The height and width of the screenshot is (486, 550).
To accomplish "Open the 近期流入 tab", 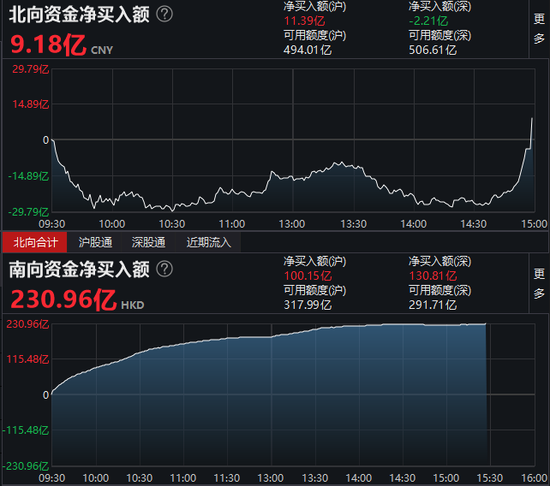I will [x=209, y=242].
